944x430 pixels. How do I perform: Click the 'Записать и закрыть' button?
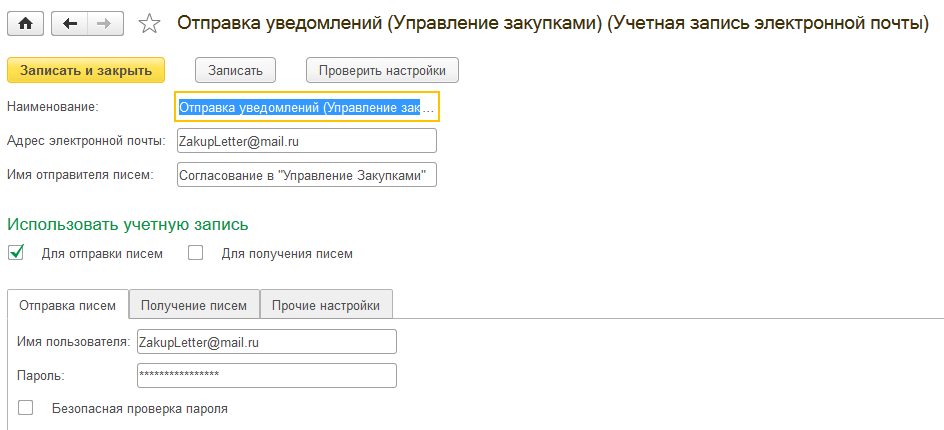pos(85,70)
